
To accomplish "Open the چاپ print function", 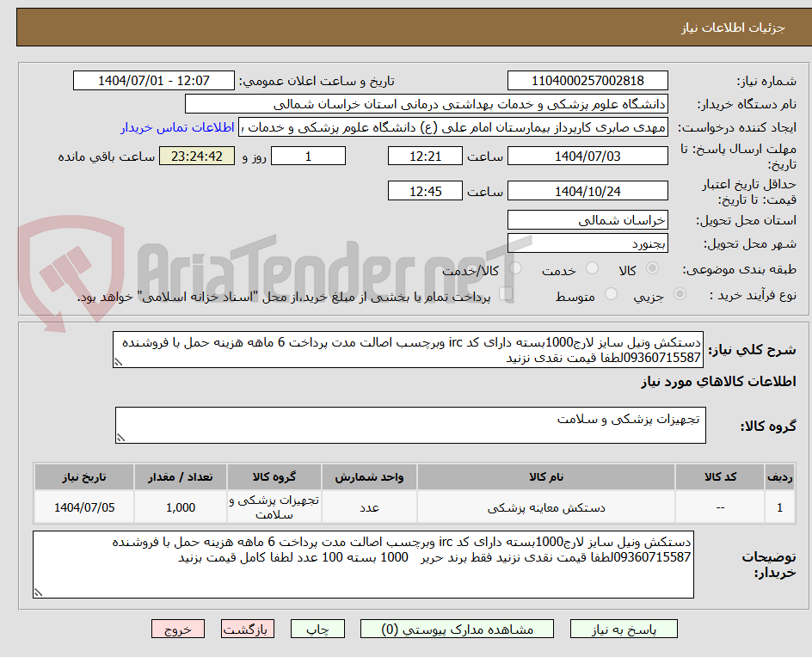I will pyautogui.click(x=317, y=629).
